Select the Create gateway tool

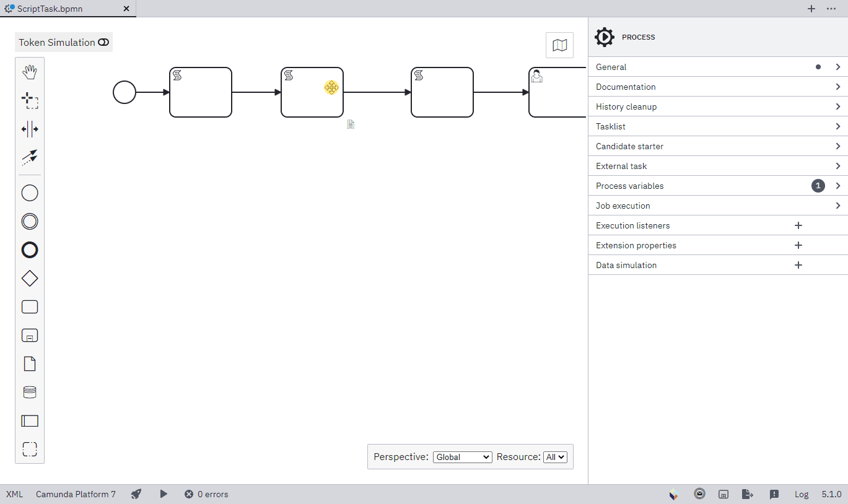point(29,278)
